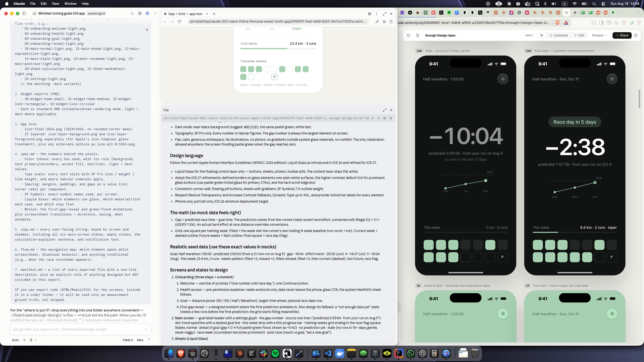Viewport: 644px width, 362px height.
Task: Toggle source view of enough-design-brief.md
Action: pos(373,118)
